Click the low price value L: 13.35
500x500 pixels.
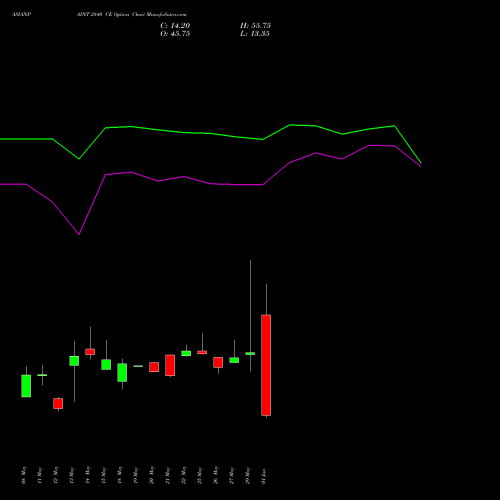pos(255,34)
